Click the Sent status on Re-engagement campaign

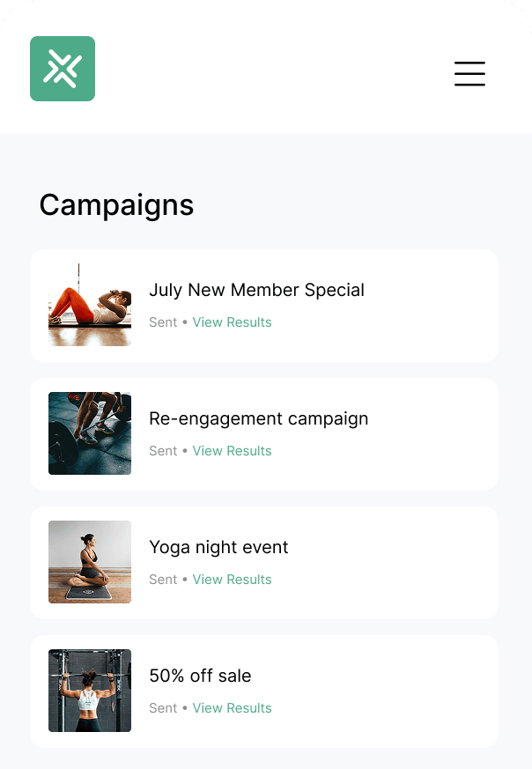(x=163, y=451)
